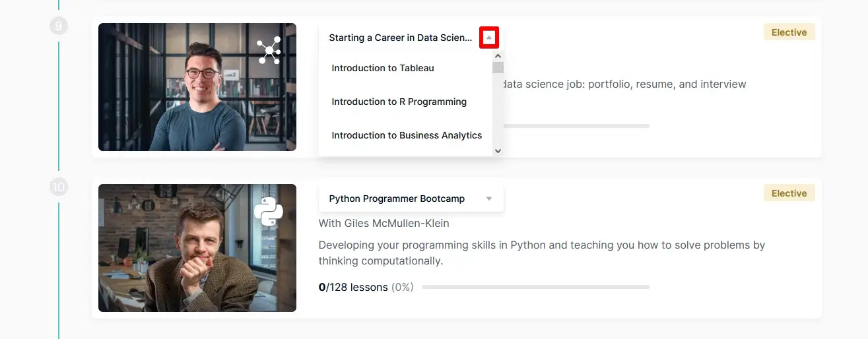Click the step 9 timeline marker
868x339 pixels.
click(59, 26)
